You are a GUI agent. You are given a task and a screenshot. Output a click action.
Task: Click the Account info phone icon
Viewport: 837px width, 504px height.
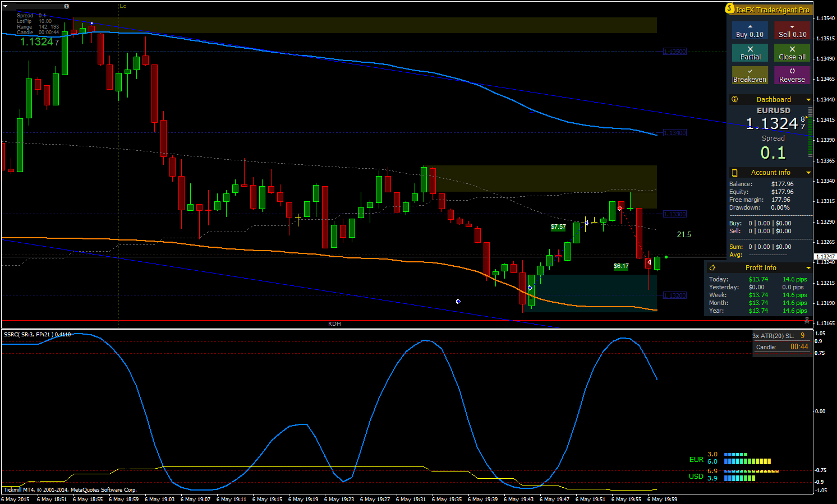click(735, 173)
